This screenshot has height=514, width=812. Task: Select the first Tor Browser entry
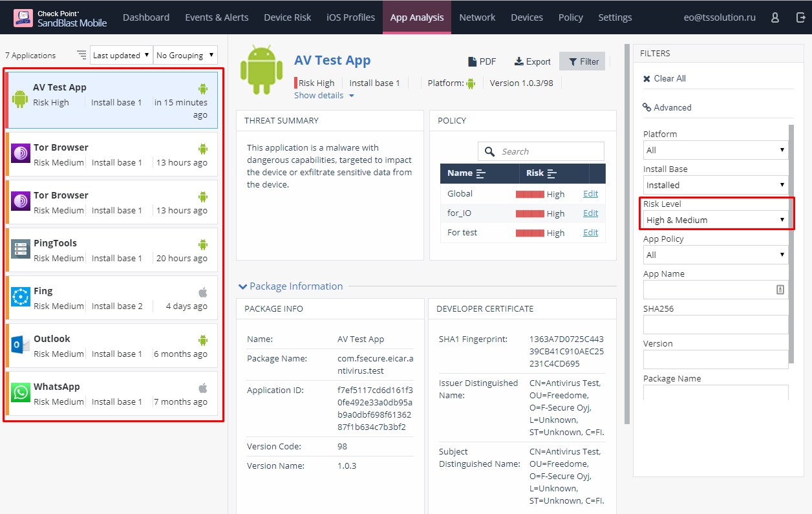[111, 154]
